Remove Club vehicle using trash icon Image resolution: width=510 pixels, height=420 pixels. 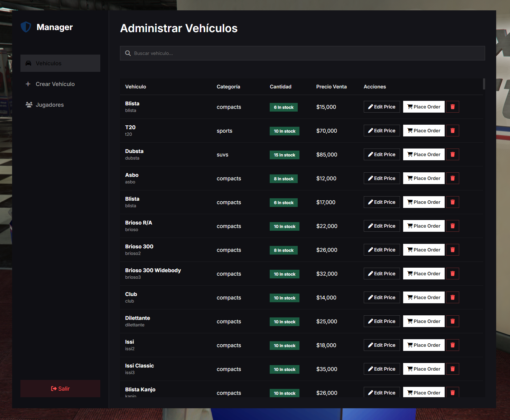click(453, 297)
